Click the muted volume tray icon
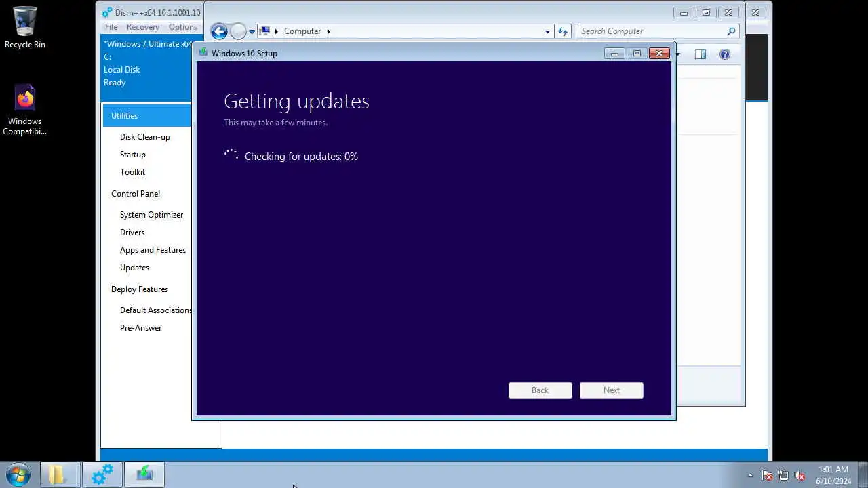Viewport: 868px width, 488px height. pos(800,475)
